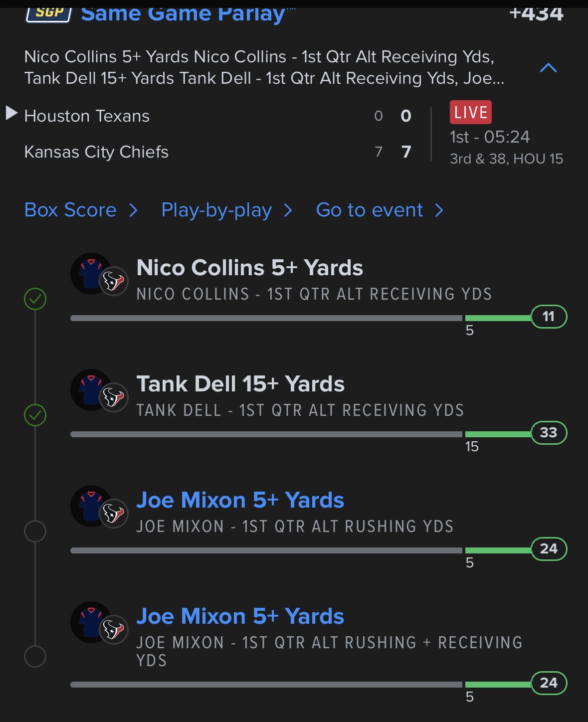Viewport: 588px width, 722px height.
Task: Open Joe Mixon 5+ Yards rushing market
Action: [x=240, y=500]
